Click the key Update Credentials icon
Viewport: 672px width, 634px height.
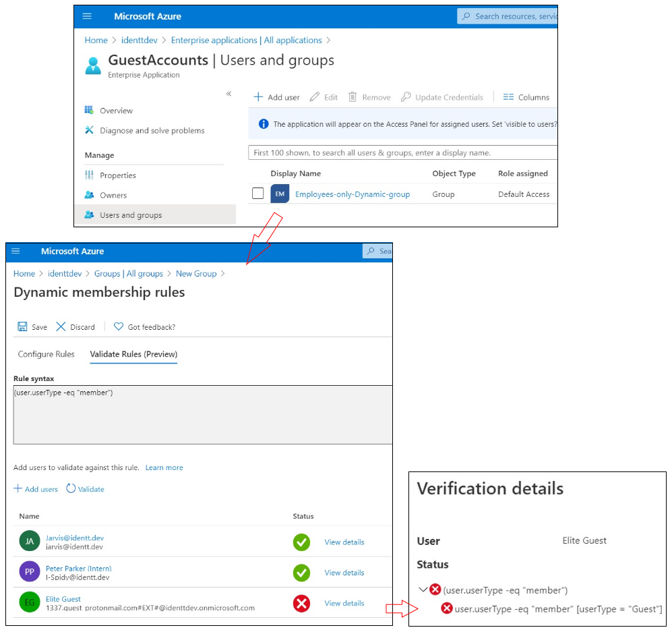click(406, 97)
